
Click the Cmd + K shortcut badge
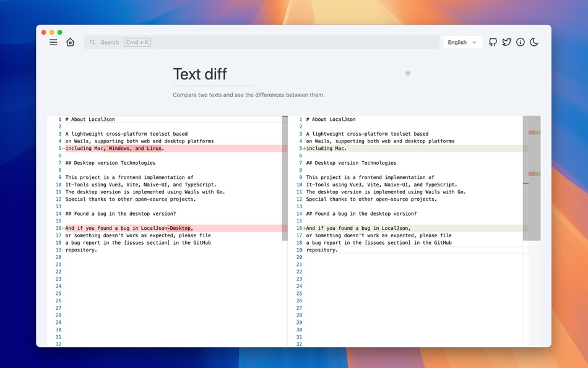(x=137, y=42)
